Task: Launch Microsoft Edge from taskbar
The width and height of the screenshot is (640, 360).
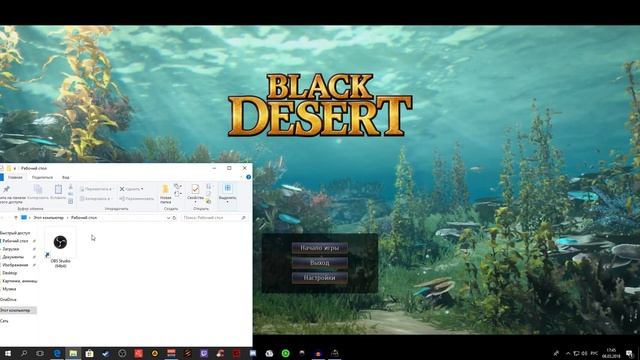Action: pos(57,353)
